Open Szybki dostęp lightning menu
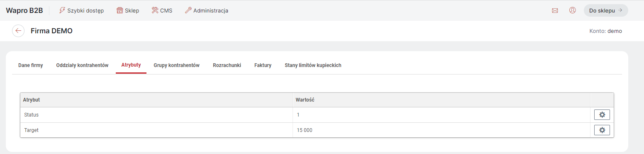 [82, 10]
